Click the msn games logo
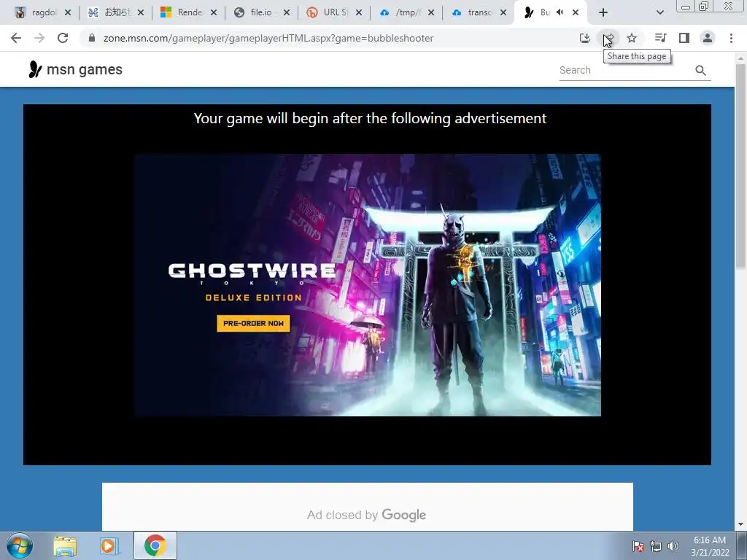 pos(75,69)
